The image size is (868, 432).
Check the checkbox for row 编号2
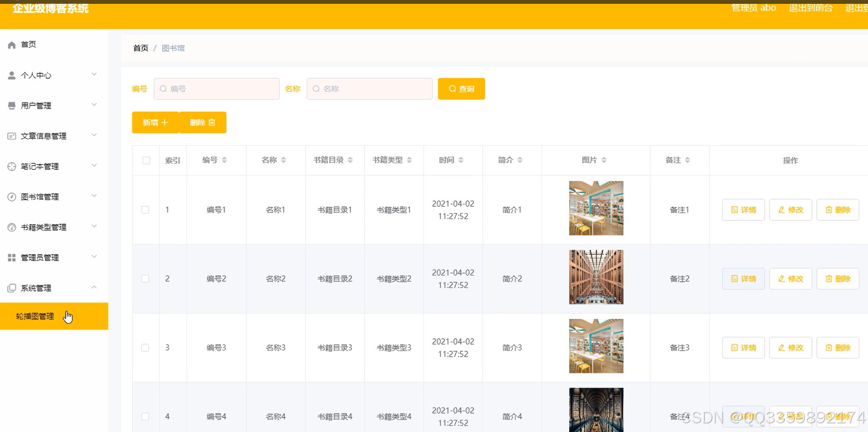click(145, 279)
